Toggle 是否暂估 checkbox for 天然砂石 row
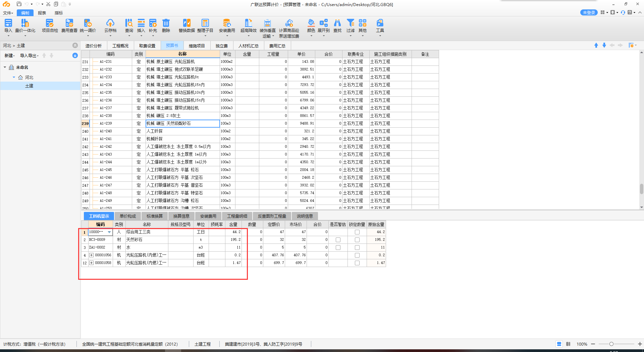Screen dimensions: 644x352 pyautogui.click(x=338, y=240)
